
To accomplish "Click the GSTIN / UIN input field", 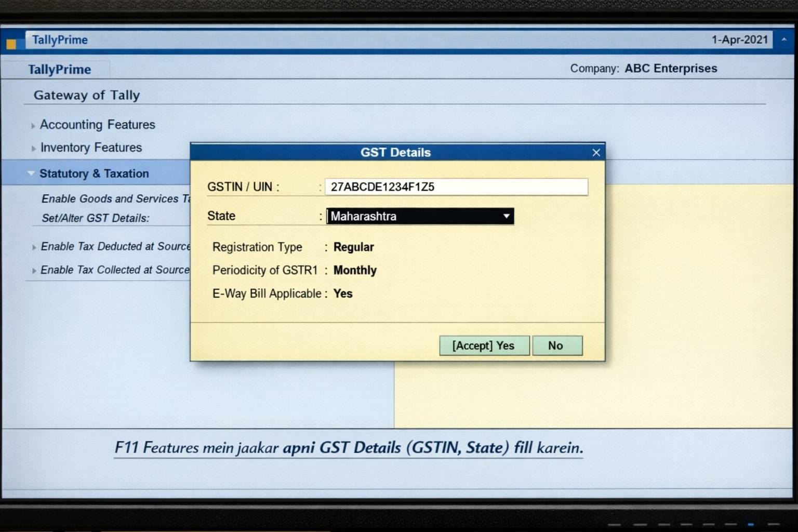I will point(456,187).
